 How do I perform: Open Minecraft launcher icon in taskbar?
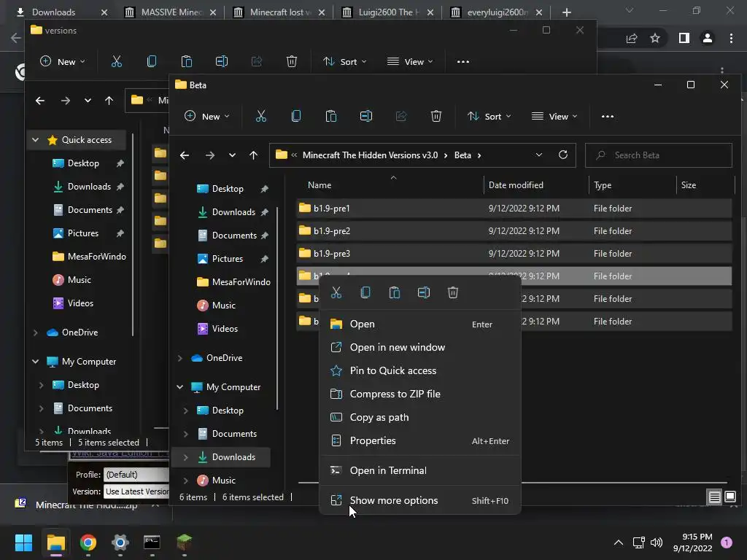tap(185, 542)
